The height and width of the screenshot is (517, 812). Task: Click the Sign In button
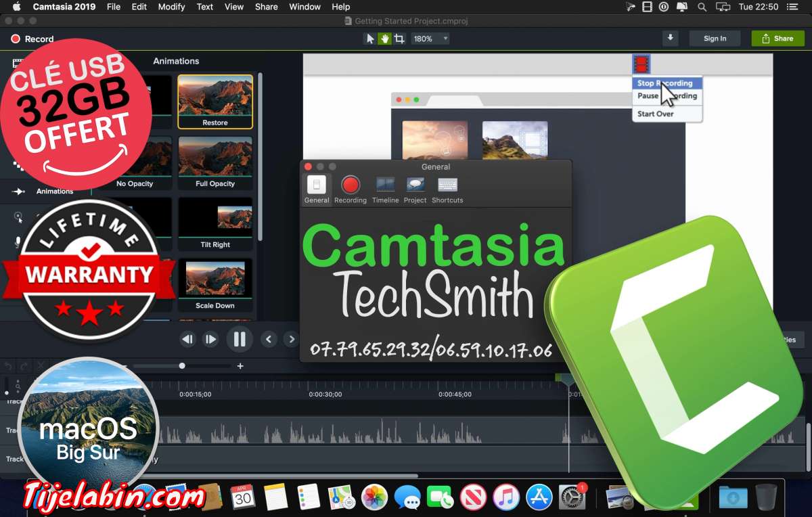715,39
